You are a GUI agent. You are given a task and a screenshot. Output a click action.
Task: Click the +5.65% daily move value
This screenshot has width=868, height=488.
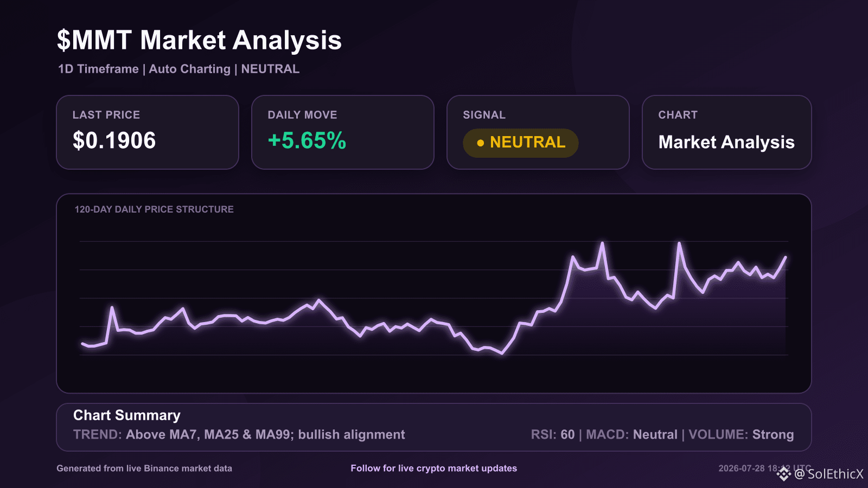click(307, 140)
